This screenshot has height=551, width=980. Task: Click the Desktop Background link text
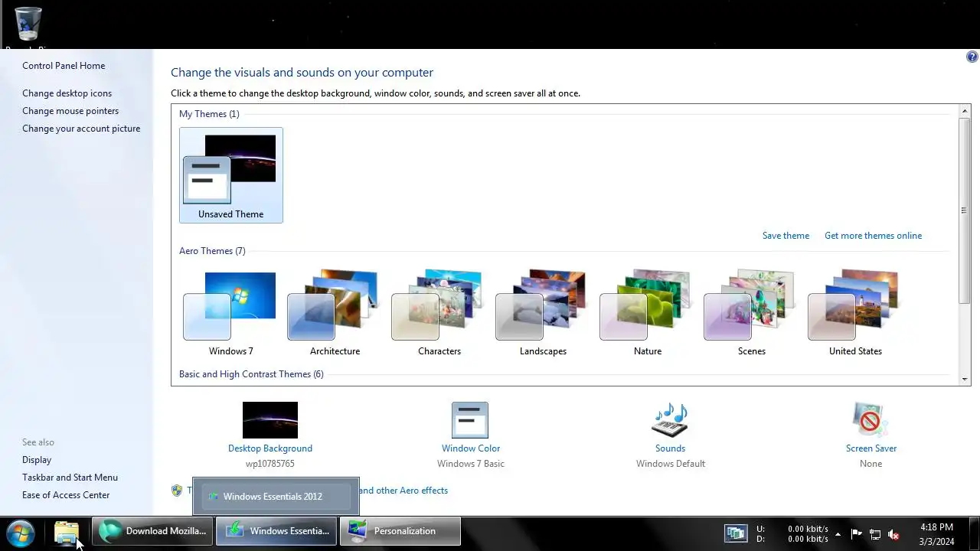(x=270, y=448)
